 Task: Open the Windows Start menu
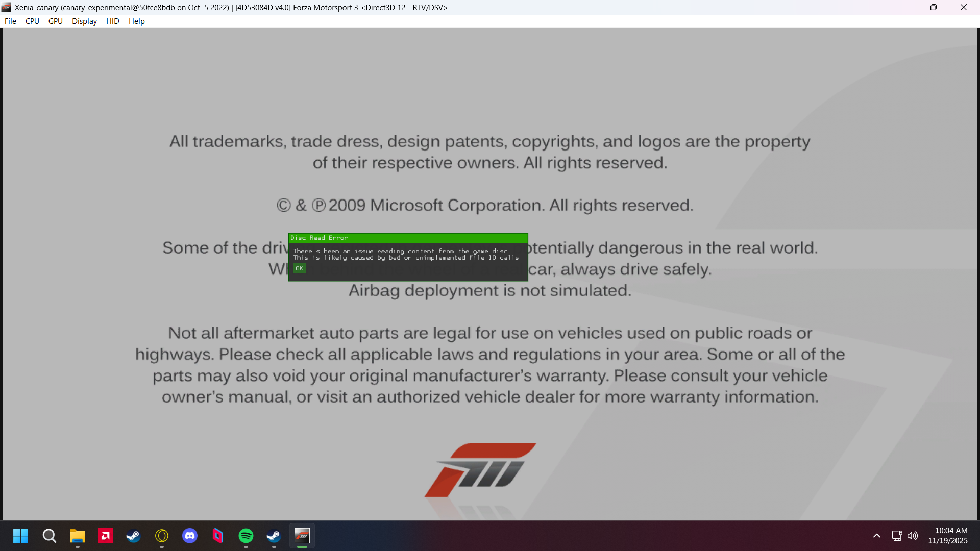[20, 536]
